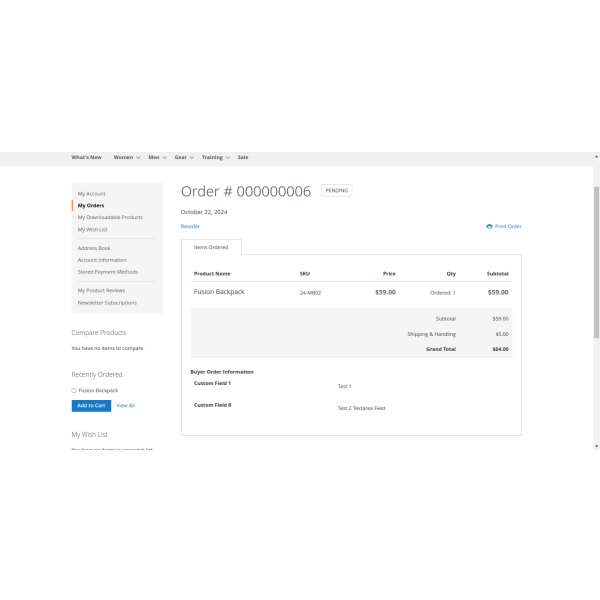Open Stored Payment Methods
Image resolution: width=600 pixels, height=600 pixels.
[x=108, y=271]
